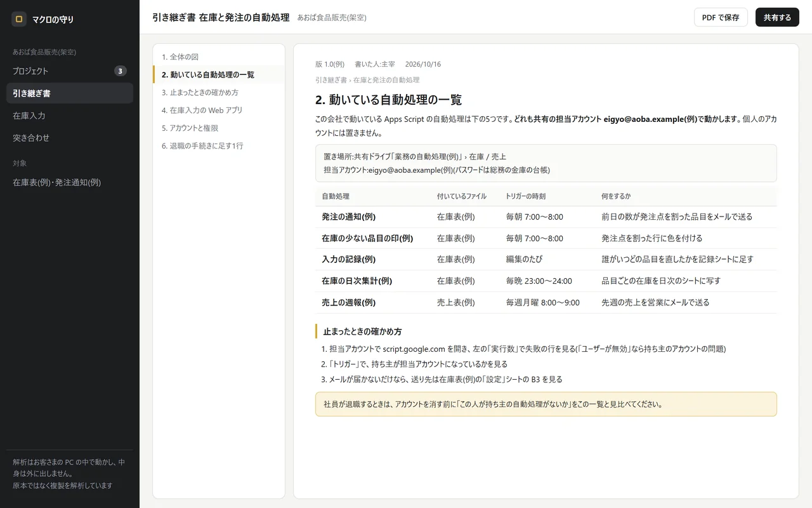Screen dimensions: 812x508
Task: Select the 入力の記録(例) row name
Action: pos(349,259)
